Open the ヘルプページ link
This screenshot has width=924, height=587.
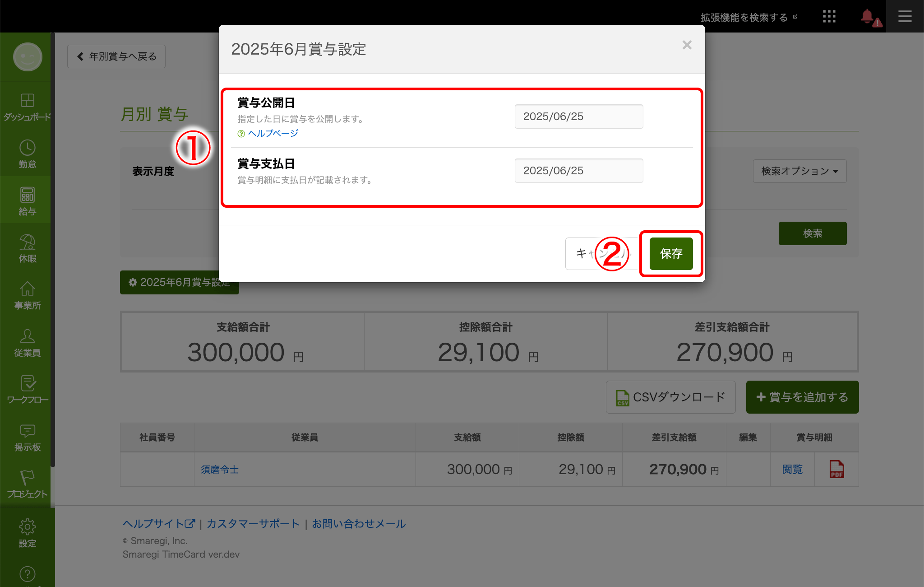[273, 133]
